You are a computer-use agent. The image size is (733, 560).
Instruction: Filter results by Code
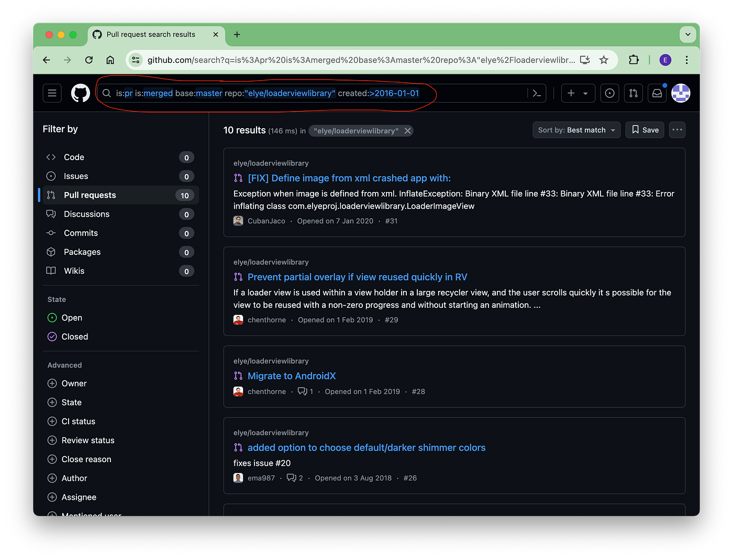click(120, 158)
